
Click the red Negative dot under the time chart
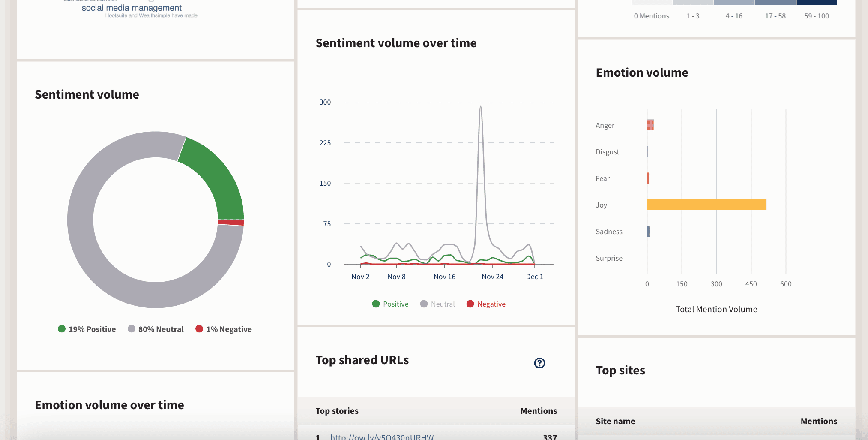click(470, 304)
